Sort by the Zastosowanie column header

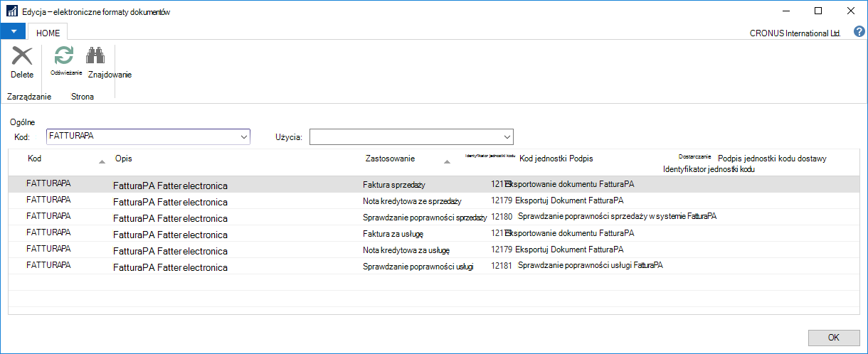390,159
